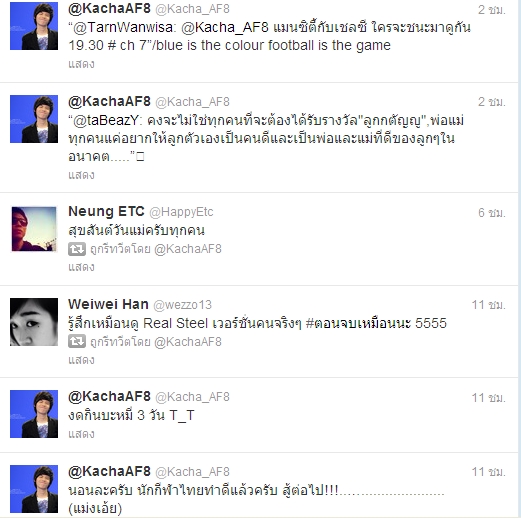Expand the @taBeazY quoted tweet via แสดง
The image size is (521, 519).
coord(81,175)
